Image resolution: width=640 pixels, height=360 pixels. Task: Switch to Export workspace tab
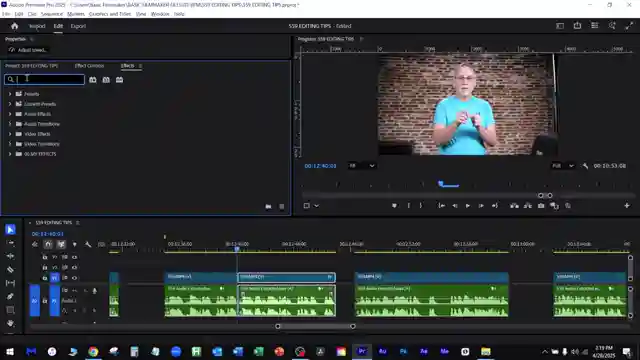coord(78,26)
